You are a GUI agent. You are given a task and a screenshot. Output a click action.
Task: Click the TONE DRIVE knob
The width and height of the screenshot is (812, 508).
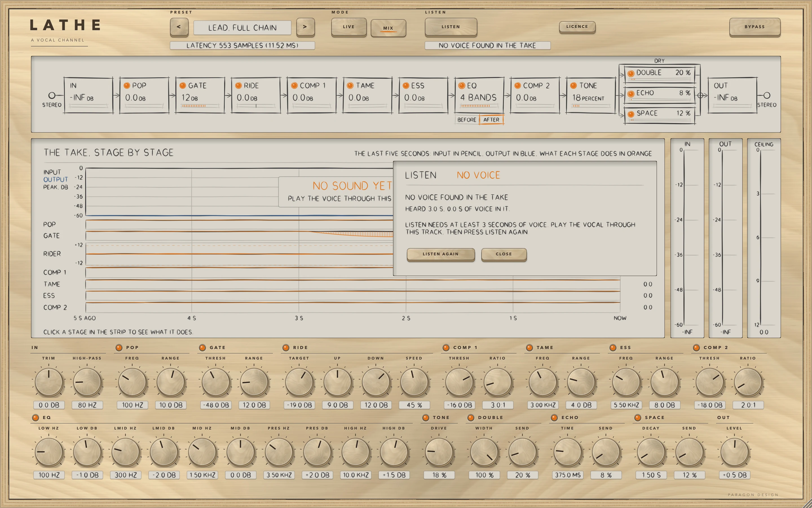point(439,452)
